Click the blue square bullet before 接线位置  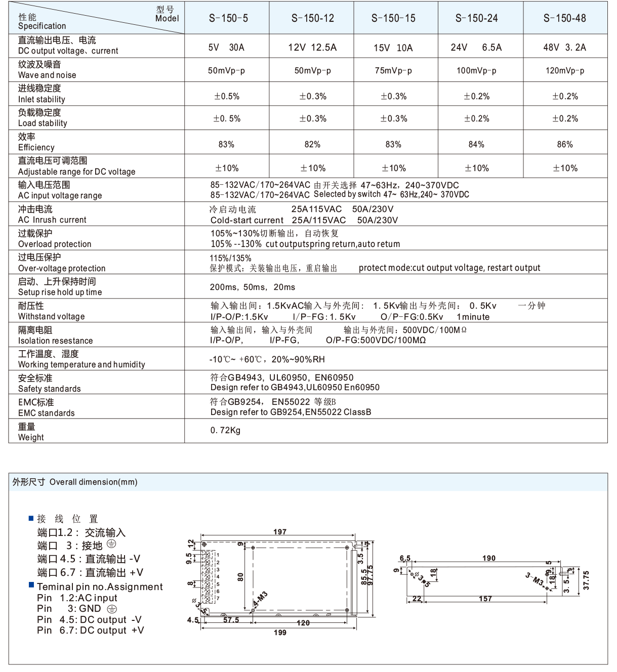click(x=31, y=519)
